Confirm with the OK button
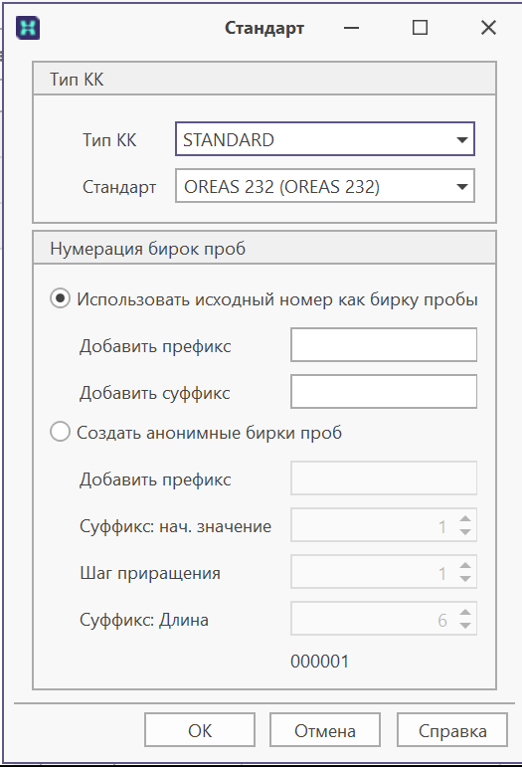The height and width of the screenshot is (767, 522). click(x=200, y=730)
